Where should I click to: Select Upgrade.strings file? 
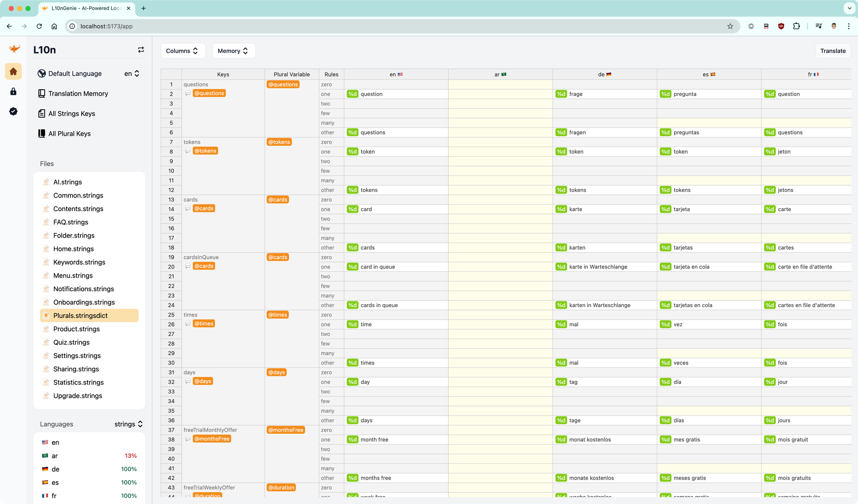pyautogui.click(x=89, y=395)
